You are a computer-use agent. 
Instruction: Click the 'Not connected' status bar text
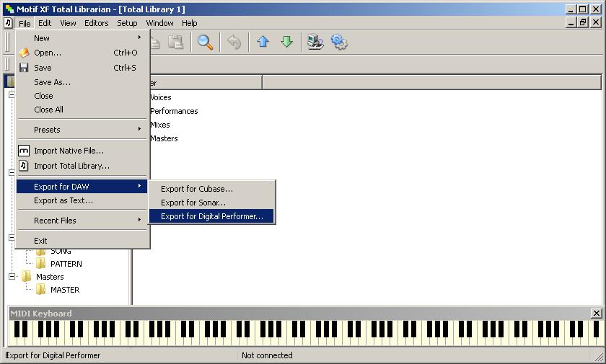point(267,355)
